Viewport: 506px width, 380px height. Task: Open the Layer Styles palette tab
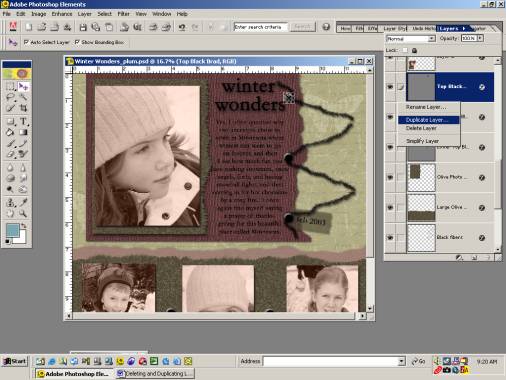tap(394, 29)
